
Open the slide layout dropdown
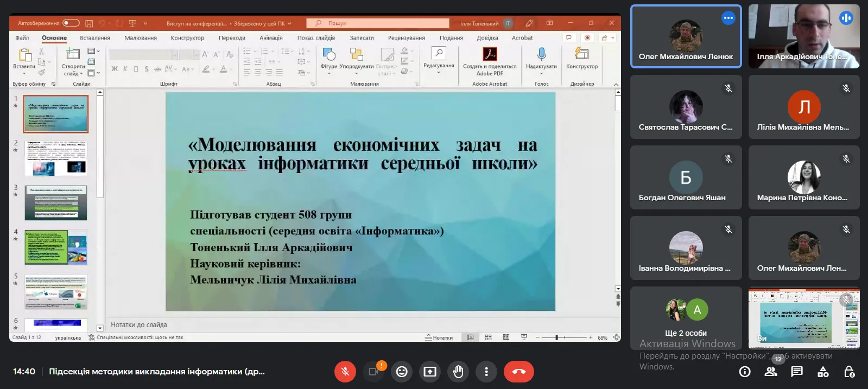click(x=93, y=51)
